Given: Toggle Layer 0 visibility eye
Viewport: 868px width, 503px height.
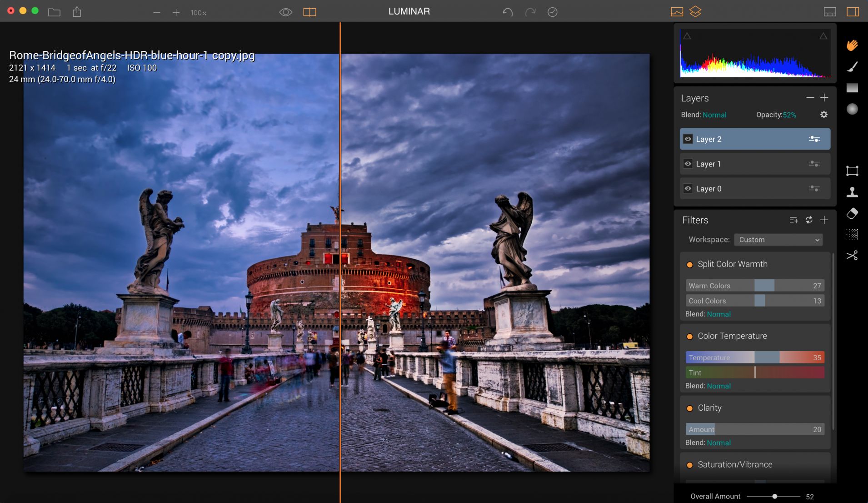Looking at the screenshot, I should 688,189.
